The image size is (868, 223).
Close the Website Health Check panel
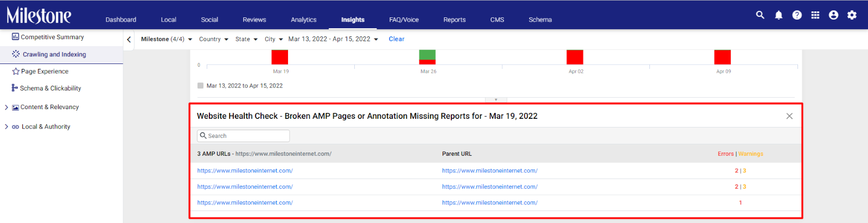pyautogui.click(x=789, y=116)
